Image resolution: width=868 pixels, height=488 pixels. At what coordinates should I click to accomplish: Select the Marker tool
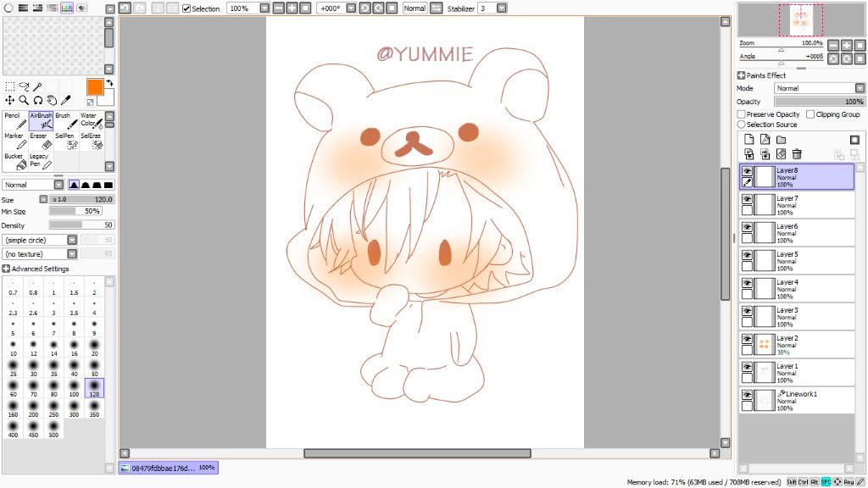click(x=15, y=141)
